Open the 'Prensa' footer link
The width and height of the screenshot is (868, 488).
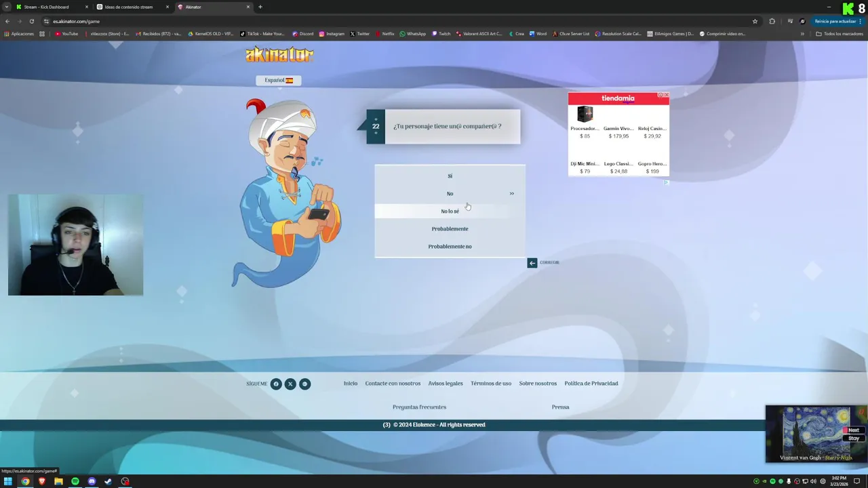click(560, 407)
